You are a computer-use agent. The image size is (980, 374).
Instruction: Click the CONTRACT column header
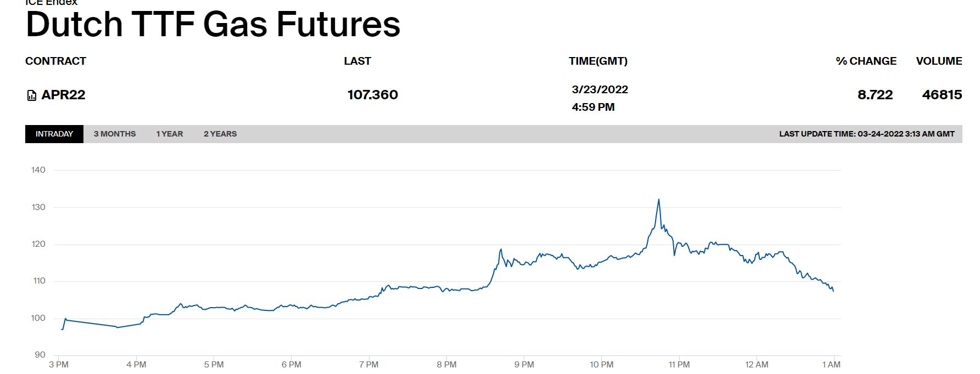coord(55,61)
